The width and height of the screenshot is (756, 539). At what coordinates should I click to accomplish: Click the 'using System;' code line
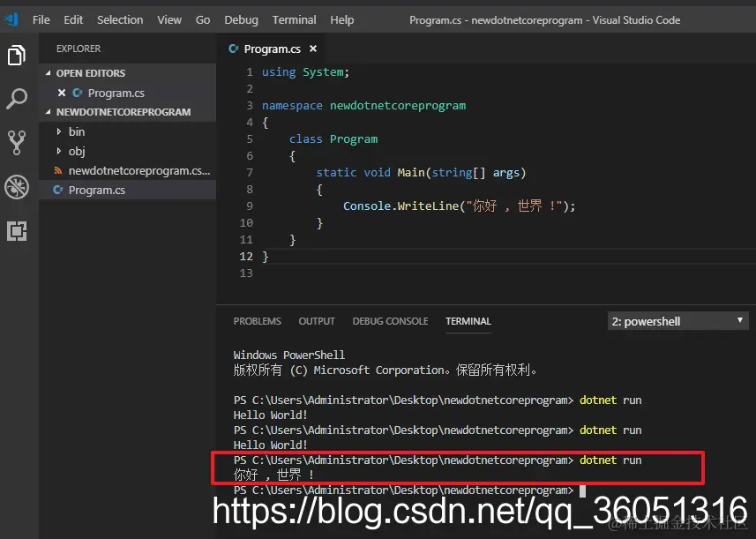pos(305,72)
